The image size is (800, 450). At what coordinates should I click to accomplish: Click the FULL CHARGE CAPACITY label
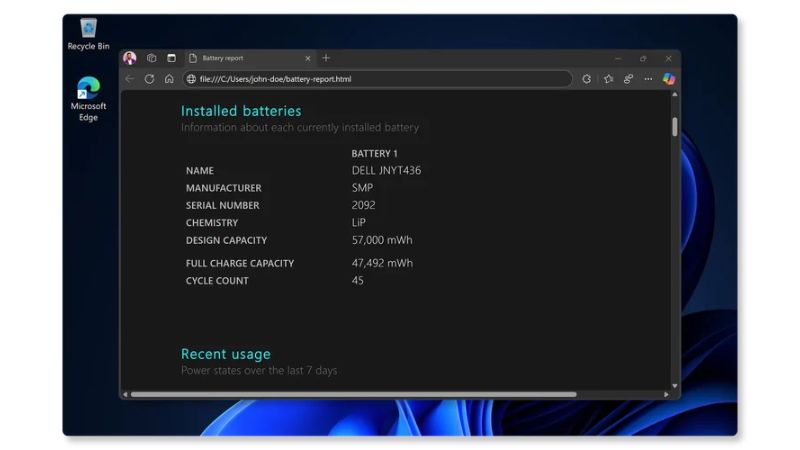point(240,264)
